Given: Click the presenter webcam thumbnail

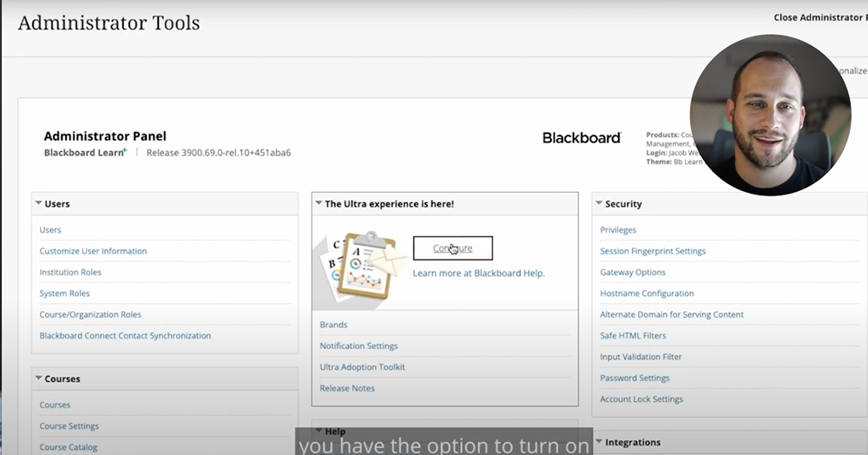Looking at the screenshot, I should click(770, 115).
